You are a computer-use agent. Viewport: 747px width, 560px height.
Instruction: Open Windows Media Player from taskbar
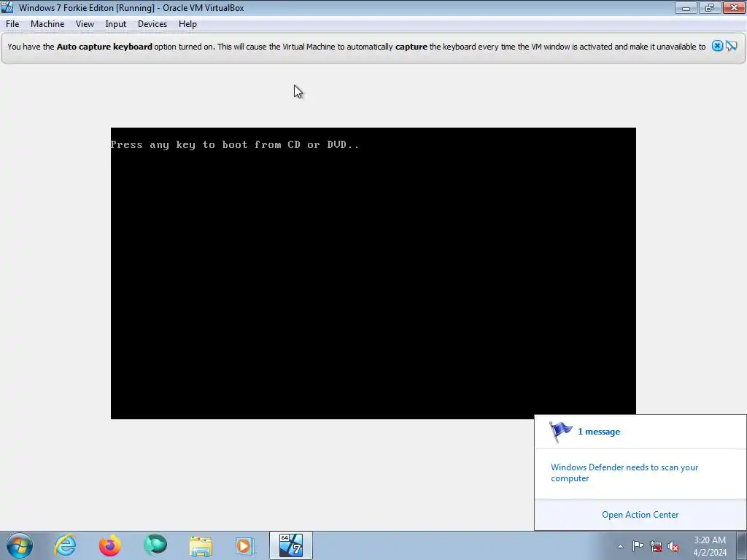pyautogui.click(x=245, y=545)
